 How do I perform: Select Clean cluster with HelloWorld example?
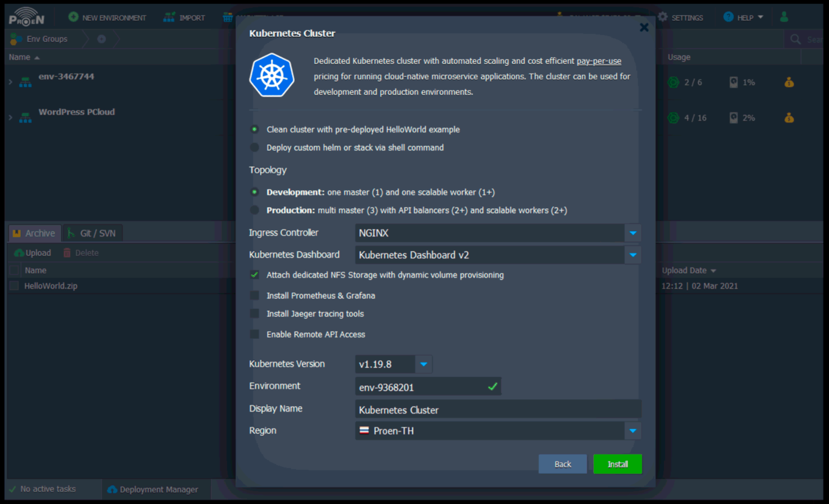255,129
